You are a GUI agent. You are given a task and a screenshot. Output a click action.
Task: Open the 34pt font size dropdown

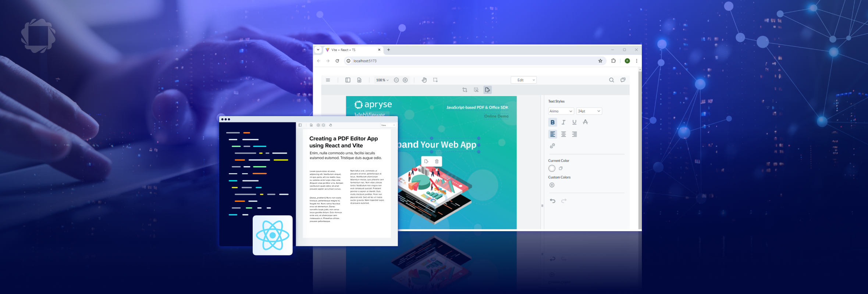[589, 111]
